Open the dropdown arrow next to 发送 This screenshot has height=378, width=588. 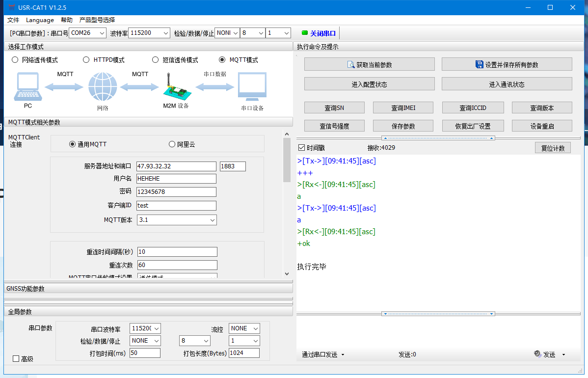563,354
